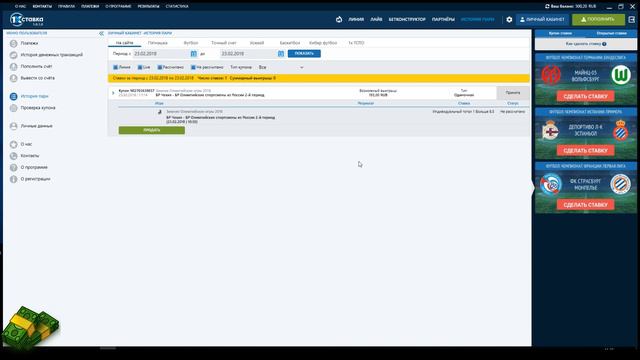Screen dimensions: 640x360
Task: Toggle the Линия checkbox filter
Action: (x=116, y=67)
